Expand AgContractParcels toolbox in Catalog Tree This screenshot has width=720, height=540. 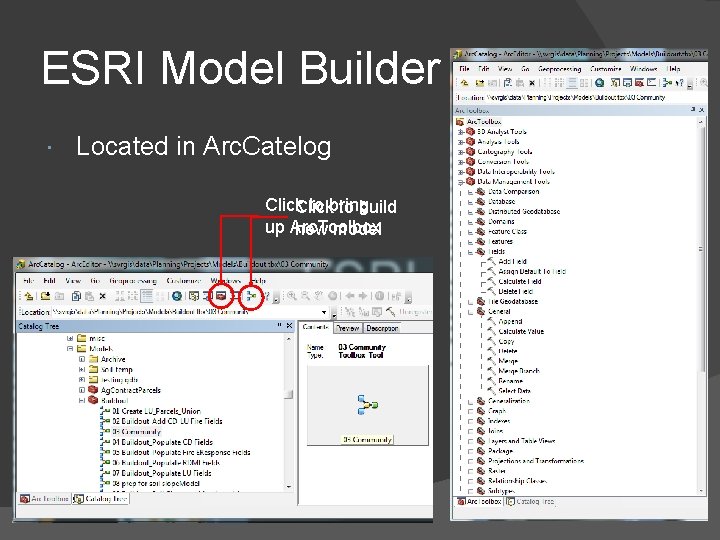[82, 390]
